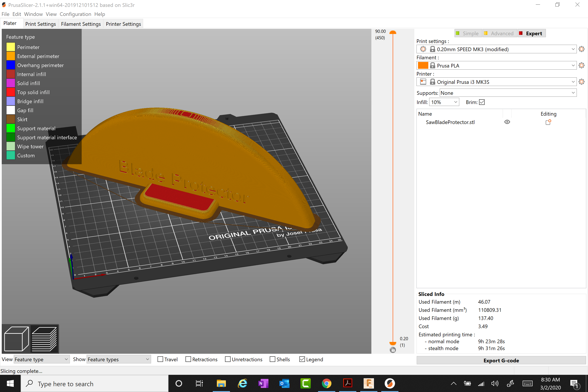This screenshot has height=392, width=588.
Task: Click the object manipulation editing icon for SawBladeProtector
Action: click(x=548, y=122)
